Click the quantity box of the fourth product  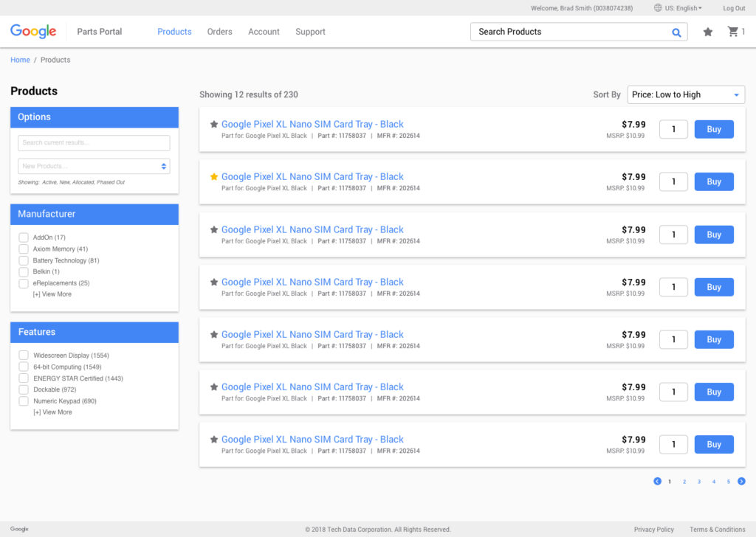coord(673,287)
